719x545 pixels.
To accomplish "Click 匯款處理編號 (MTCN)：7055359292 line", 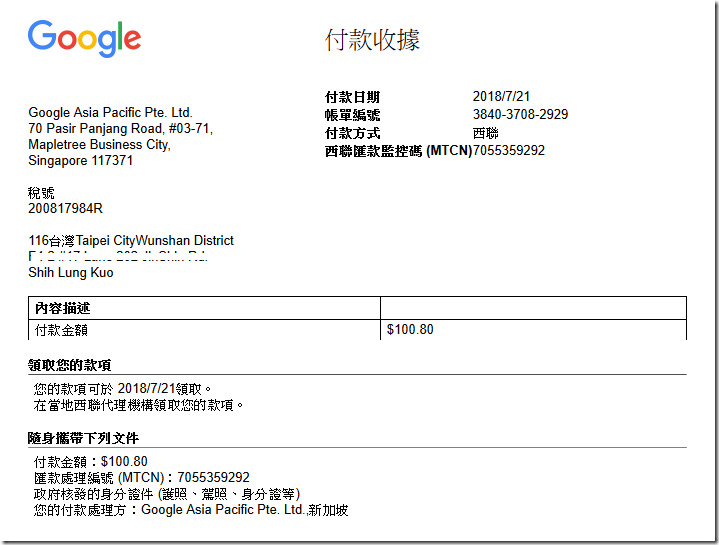I will [x=142, y=478].
